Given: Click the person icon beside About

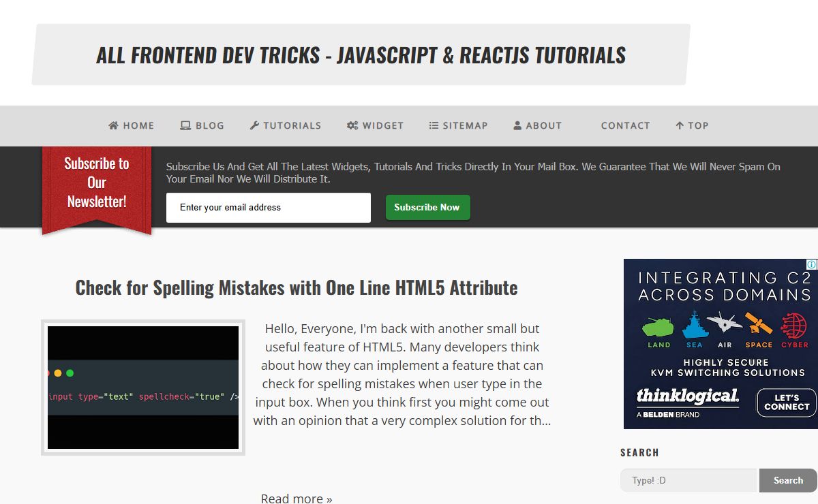Looking at the screenshot, I should coord(517,126).
